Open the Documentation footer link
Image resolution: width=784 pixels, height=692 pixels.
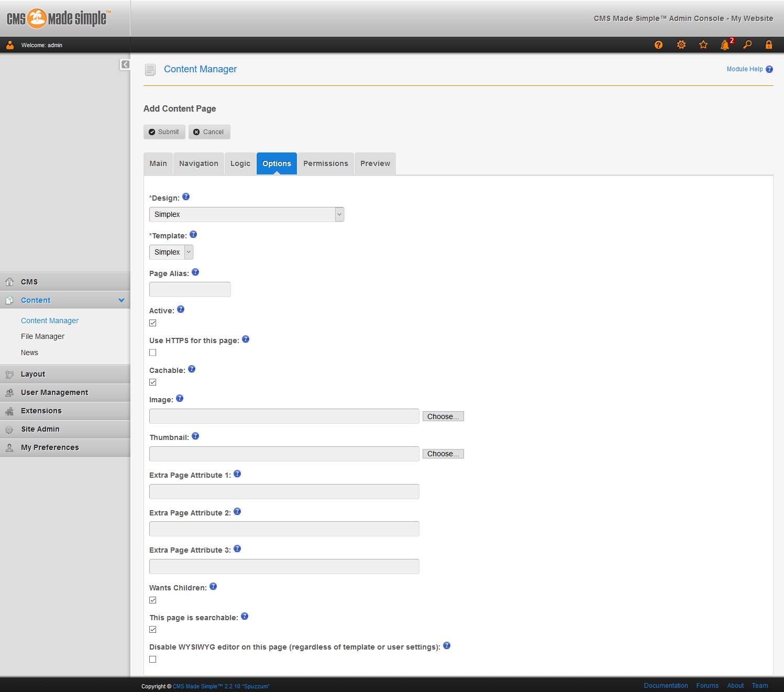coord(666,686)
